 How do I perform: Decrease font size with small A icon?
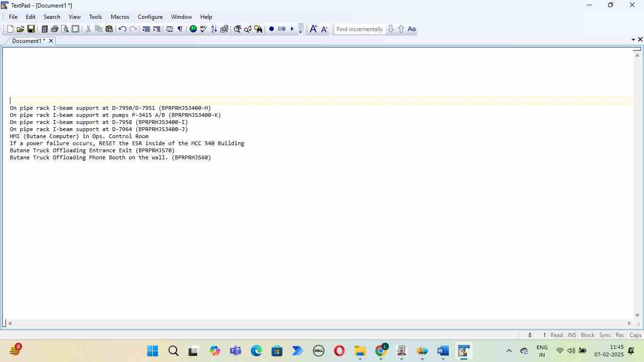(324, 29)
